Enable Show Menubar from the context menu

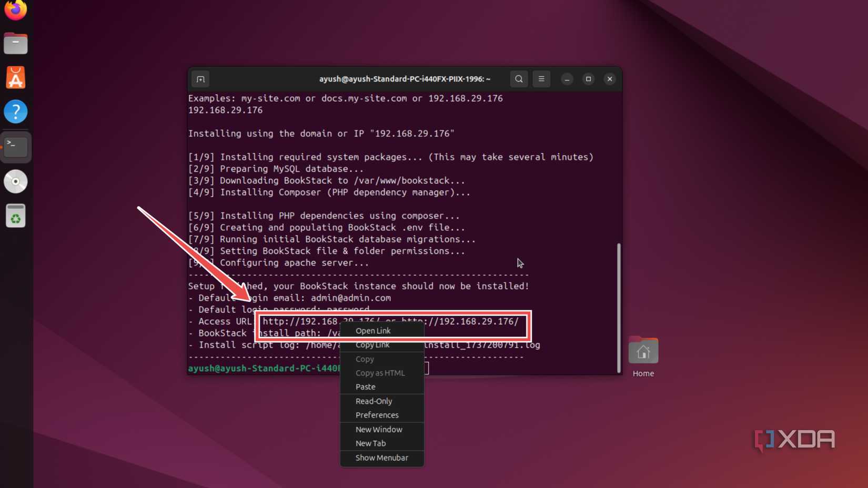381,457
